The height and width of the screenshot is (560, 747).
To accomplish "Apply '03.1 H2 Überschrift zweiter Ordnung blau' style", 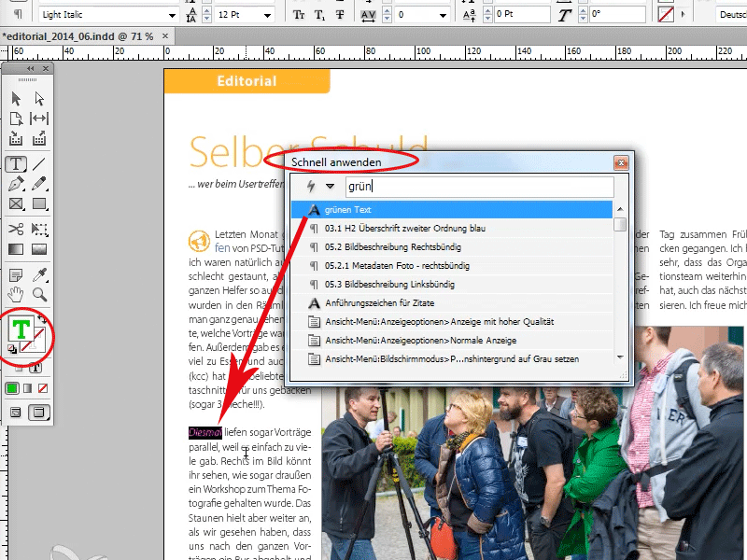I will click(452, 228).
